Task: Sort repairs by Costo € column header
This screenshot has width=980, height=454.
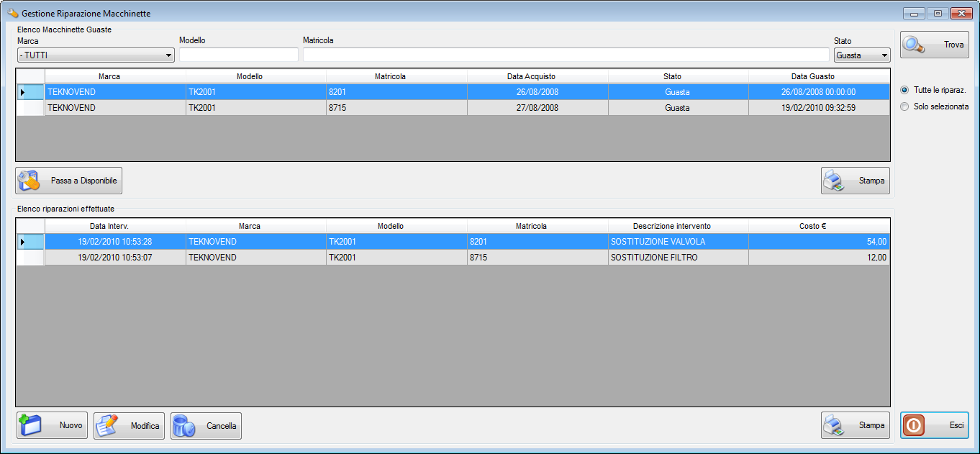Action: 818,226
